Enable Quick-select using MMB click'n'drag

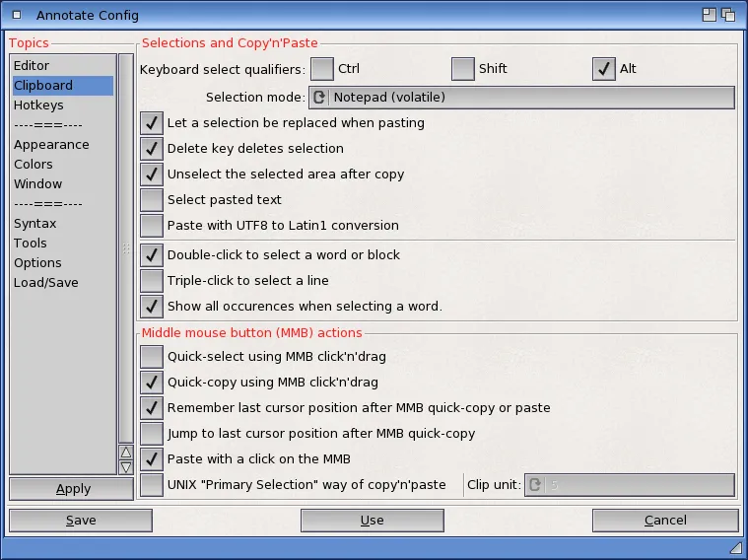(x=152, y=357)
